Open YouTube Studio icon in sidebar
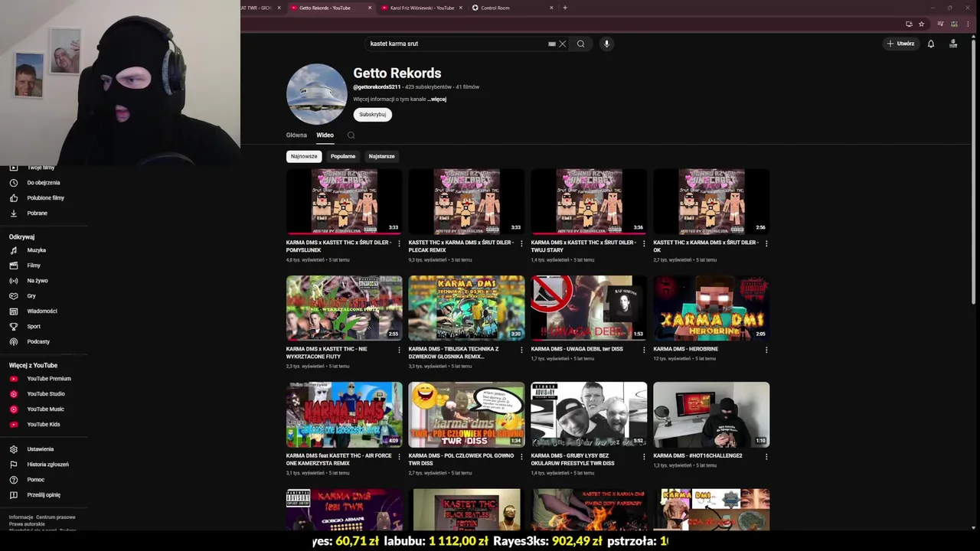Screen dimensions: 980x551 click(x=13, y=394)
